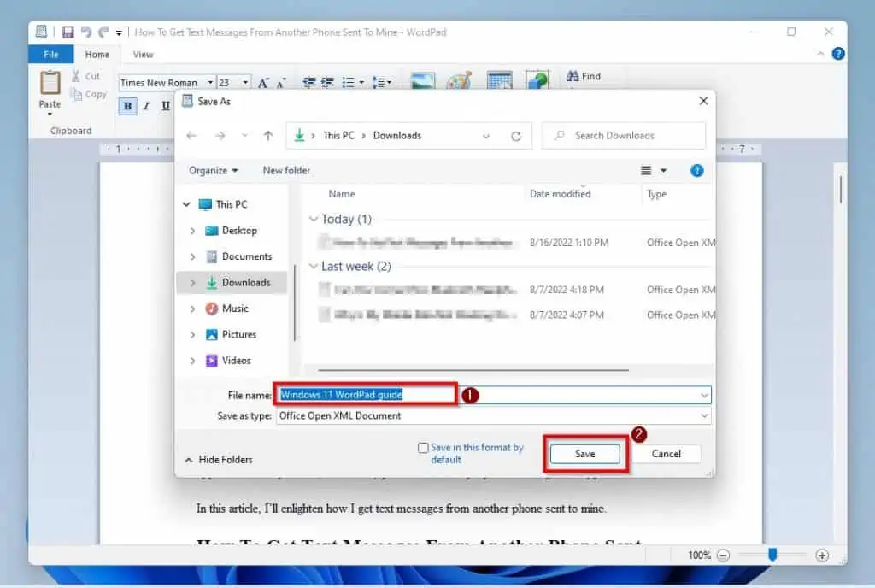Image resolution: width=875 pixels, height=588 pixels.
Task: Click the Redo arrow in WordPad's title bar
Action: (103, 32)
